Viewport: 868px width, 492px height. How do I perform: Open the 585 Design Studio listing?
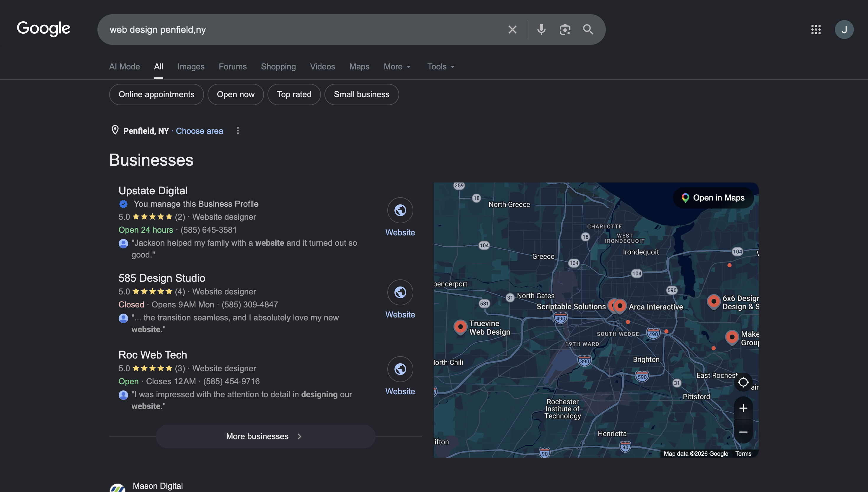(x=162, y=278)
